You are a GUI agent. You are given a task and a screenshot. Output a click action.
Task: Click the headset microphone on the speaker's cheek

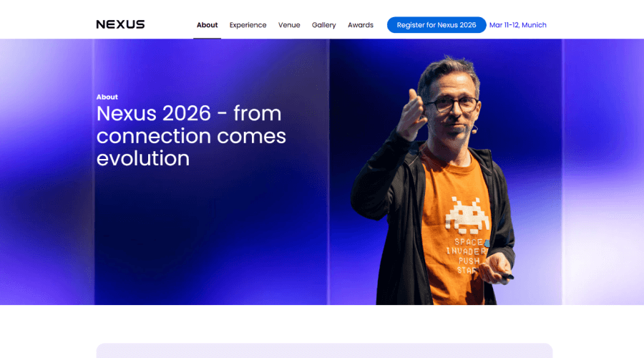click(474, 129)
